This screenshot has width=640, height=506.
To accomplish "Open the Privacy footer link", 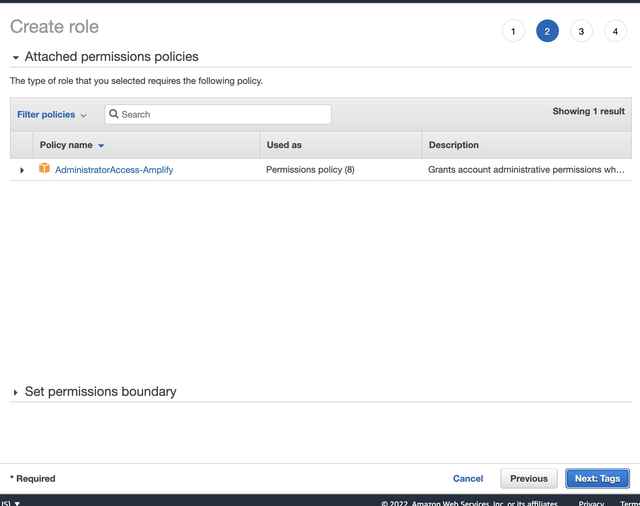I will tap(591, 503).
